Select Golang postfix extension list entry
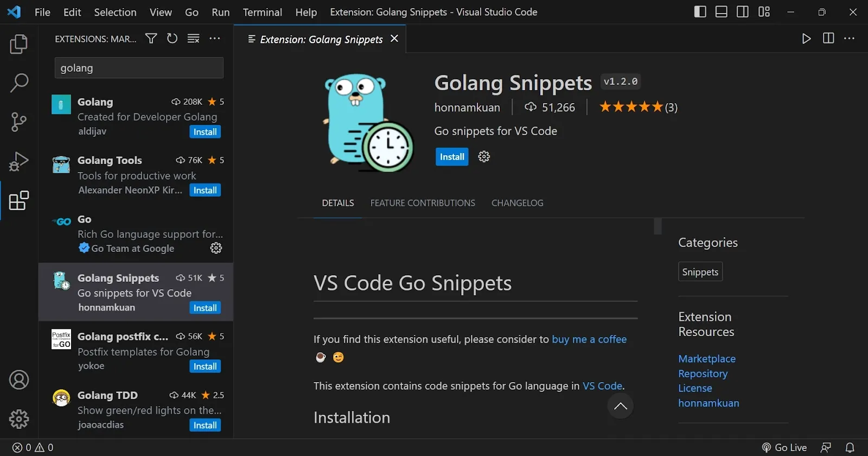The height and width of the screenshot is (456, 868). click(x=136, y=351)
